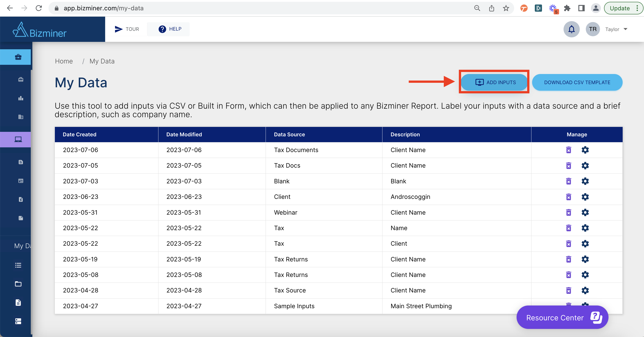Open settings gear for Androscoggin row
The height and width of the screenshot is (337, 644).
[585, 197]
